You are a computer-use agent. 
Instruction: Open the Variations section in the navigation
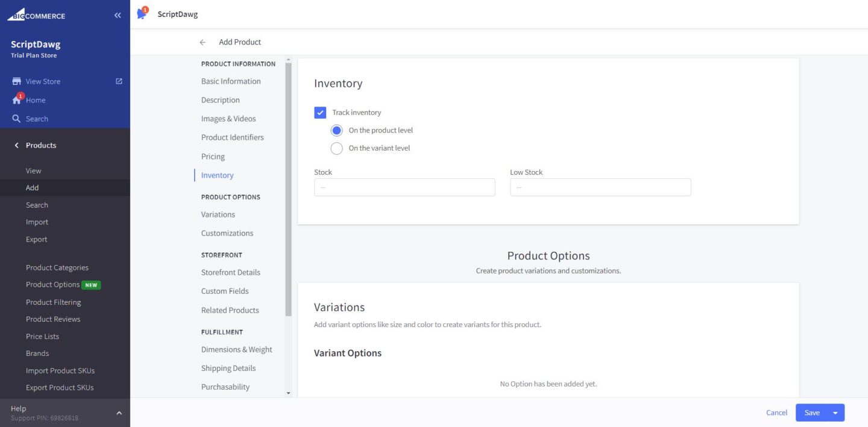(x=218, y=214)
